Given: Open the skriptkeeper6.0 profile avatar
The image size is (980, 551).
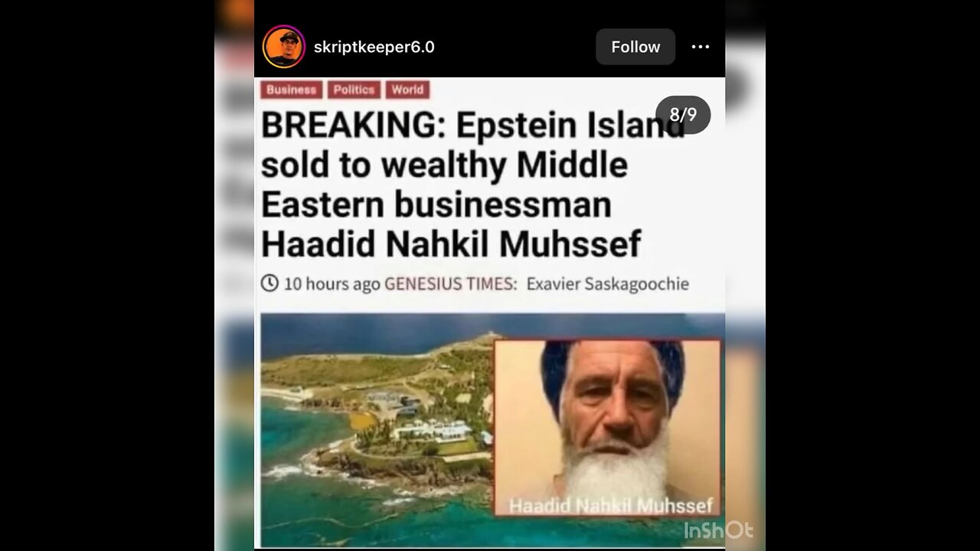Looking at the screenshot, I should (284, 47).
